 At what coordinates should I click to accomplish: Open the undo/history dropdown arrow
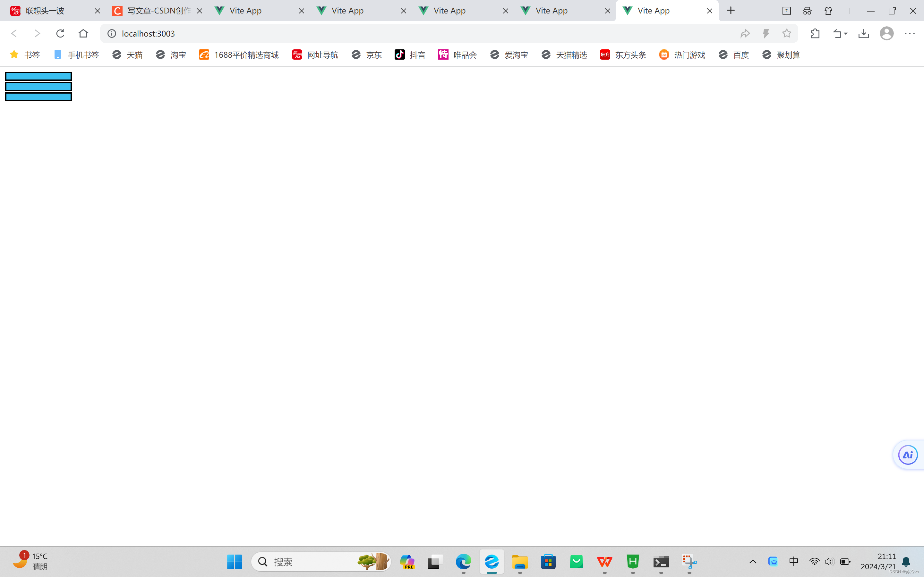pyautogui.click(x=840, y=33)
